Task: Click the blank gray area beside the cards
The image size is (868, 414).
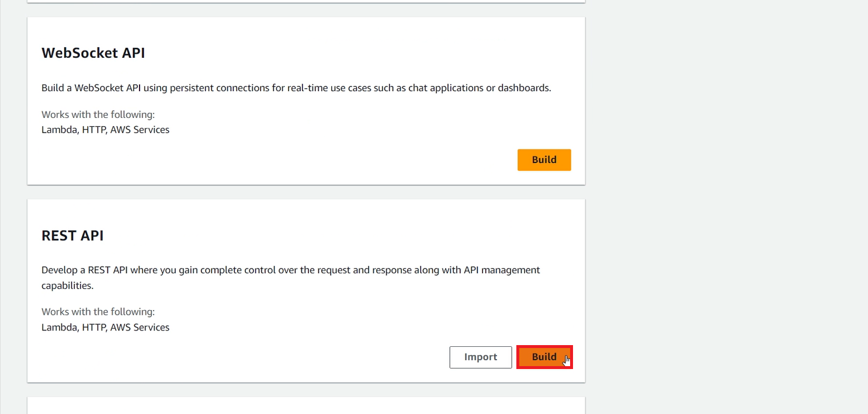Action: [x=724, y=204]
